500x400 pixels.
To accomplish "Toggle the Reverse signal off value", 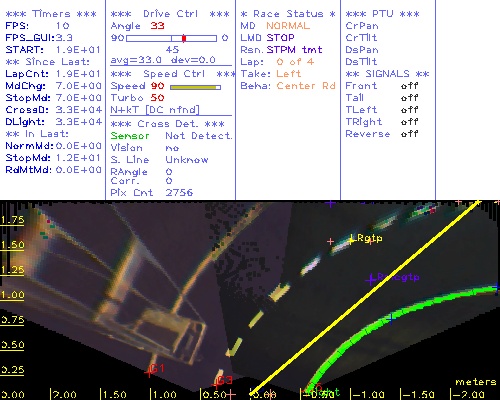I will (409, 134).
